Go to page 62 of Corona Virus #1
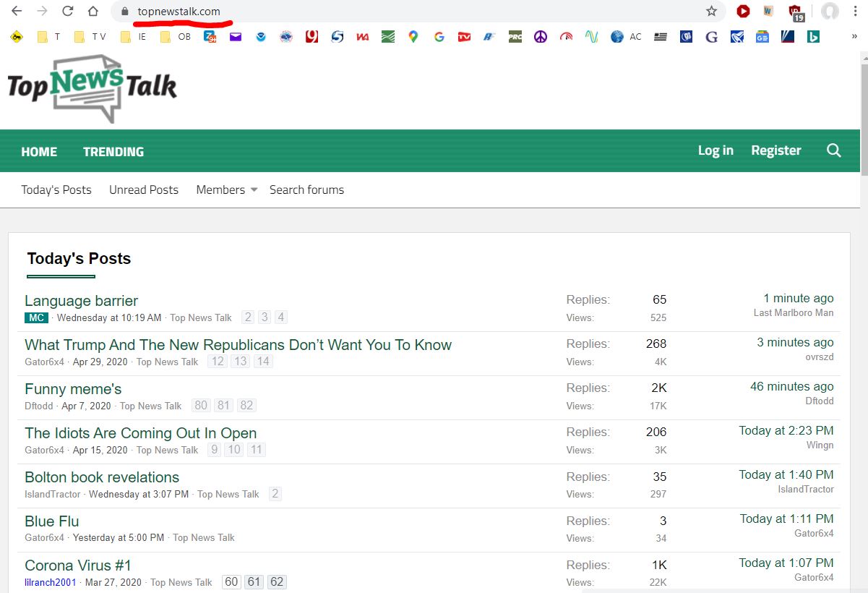868x593 pixels. pos(277,582)
